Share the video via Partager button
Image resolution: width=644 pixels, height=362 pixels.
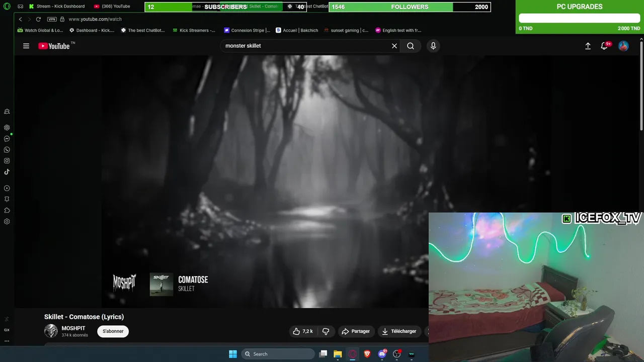point(356,331)
